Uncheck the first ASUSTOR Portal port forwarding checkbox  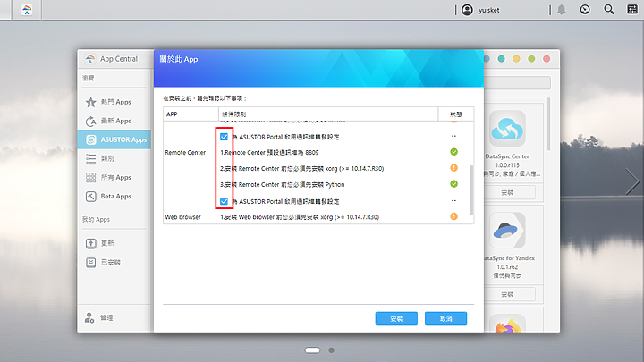224,137
